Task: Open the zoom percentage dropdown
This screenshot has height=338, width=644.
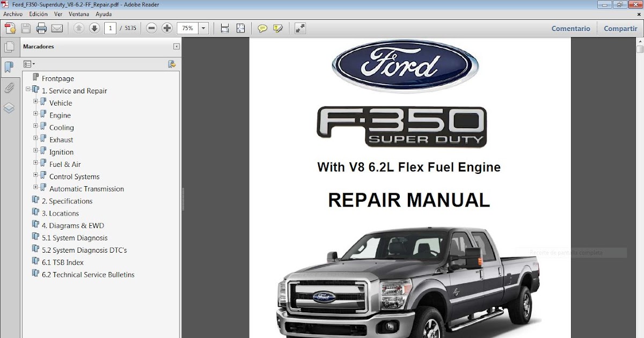Action: [x=203, y=28]
